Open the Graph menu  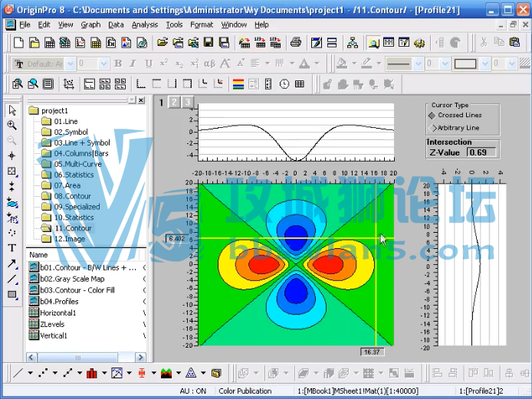pyautogui.click(x=90, y=25)
